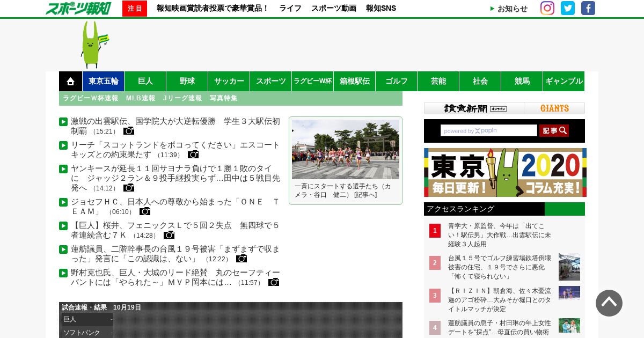This screenshot has height=338, width=644.
Task: Open the Facebook icon link
Action: click(x=588, y=8)
